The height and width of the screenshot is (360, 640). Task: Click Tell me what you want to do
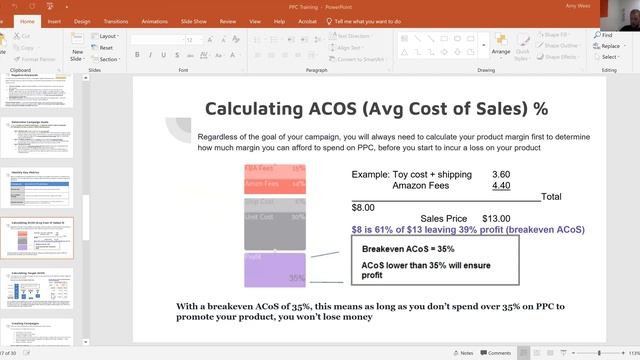coord(364,21)
